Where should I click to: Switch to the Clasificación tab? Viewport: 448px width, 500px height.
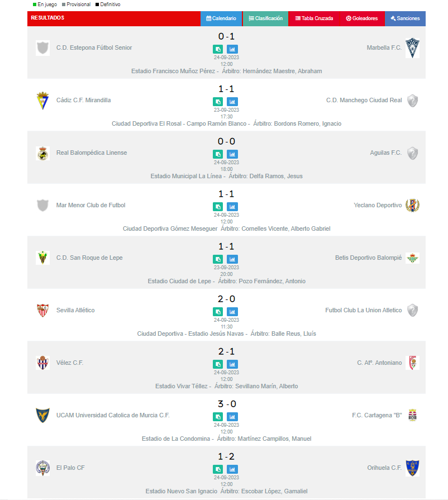[265, 18]
